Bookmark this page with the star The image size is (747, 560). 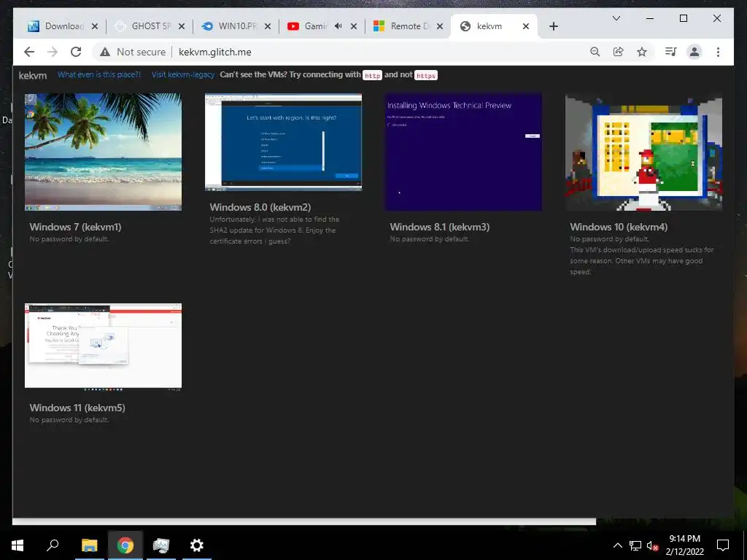(642, 52)
